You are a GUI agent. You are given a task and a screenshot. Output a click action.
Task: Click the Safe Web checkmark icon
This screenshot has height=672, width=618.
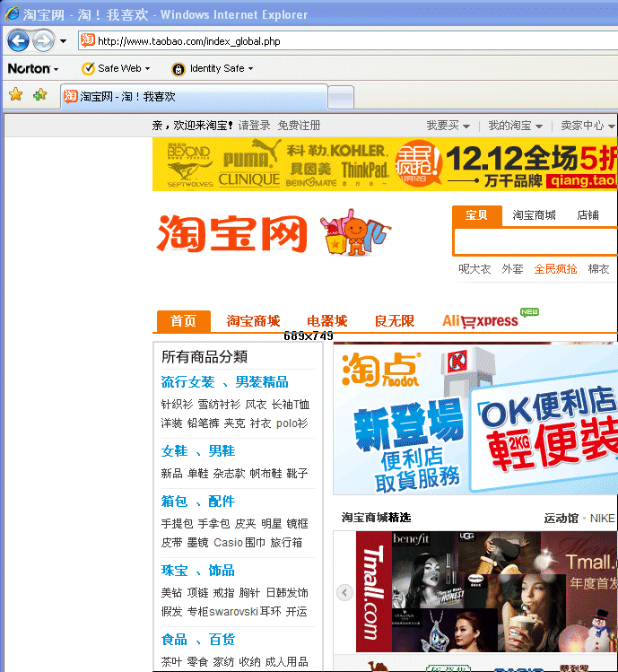[88, 68]
